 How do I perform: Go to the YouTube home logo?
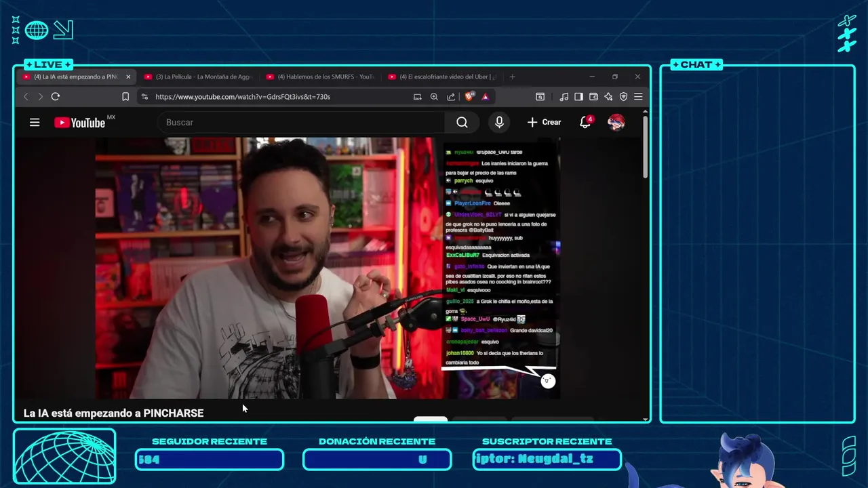80,123
